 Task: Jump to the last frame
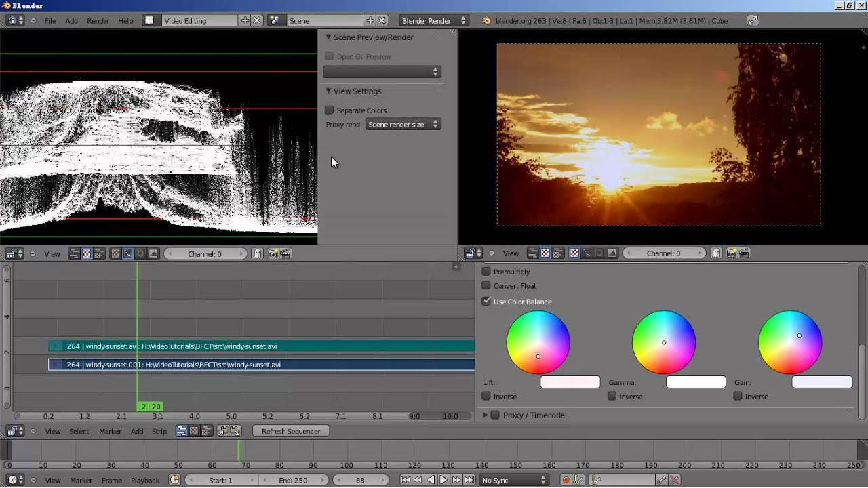click(x=469, y=480)
